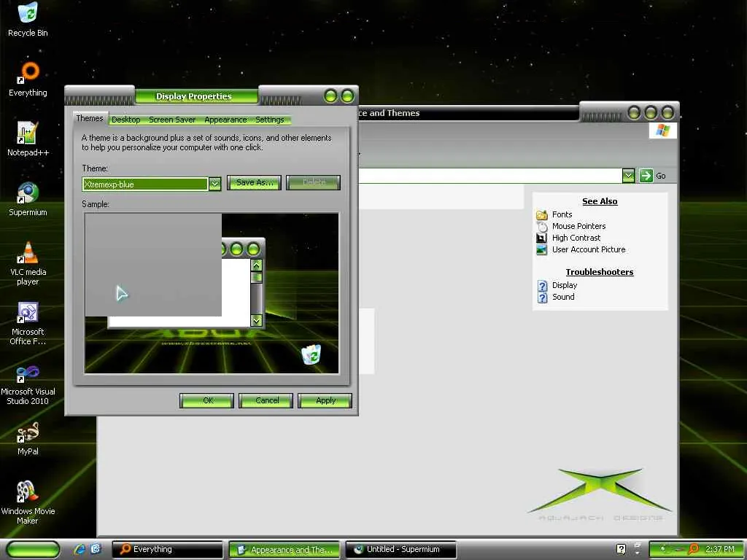Open the Theme dropdown arrow
The width and height of the screenshot is (747, 560).
215,184
